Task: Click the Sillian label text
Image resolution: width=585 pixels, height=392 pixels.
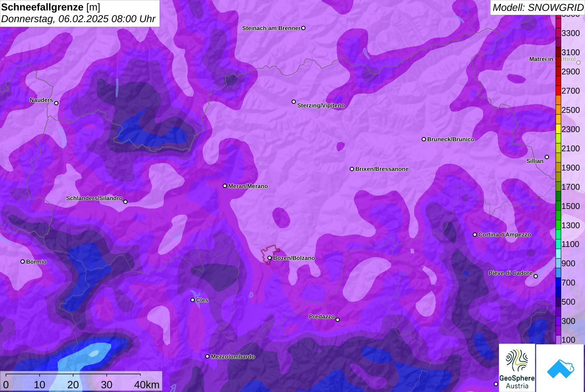Action: [x=535, y=161]
